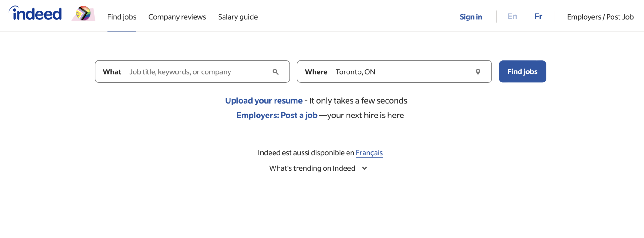Open Employers / Post Job
This screenshot has height=238, width=644.
600,17
